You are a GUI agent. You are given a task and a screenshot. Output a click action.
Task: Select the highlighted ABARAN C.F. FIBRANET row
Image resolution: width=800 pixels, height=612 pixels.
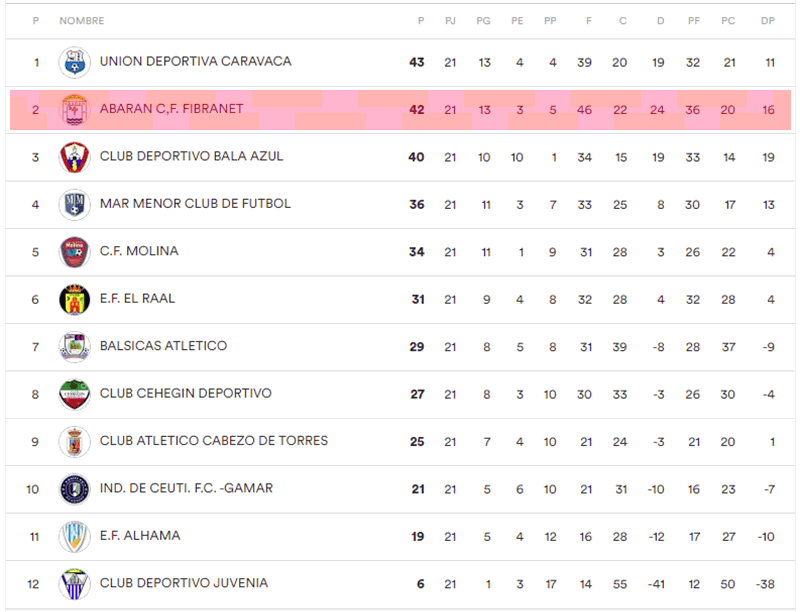[x=401, y=110]
